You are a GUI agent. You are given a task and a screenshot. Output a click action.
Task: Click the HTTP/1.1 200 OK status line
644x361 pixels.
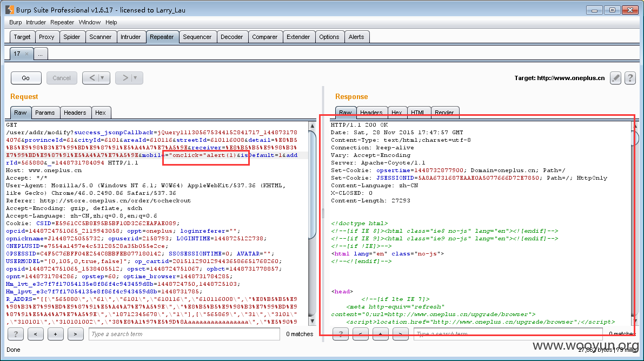360,124
